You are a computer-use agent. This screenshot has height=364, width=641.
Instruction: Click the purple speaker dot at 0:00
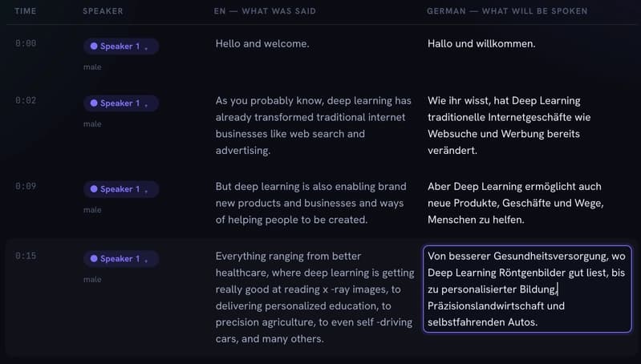tap(94, 47)
